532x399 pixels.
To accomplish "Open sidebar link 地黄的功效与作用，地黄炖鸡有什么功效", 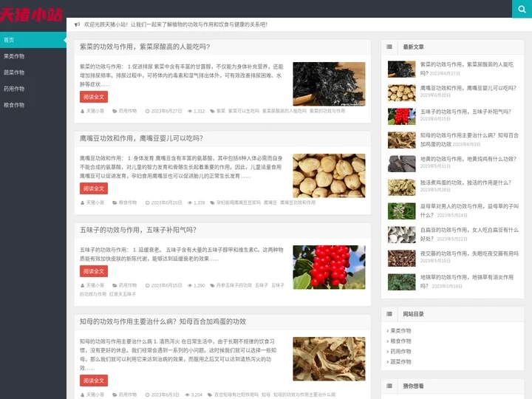I will pos(468,159).
